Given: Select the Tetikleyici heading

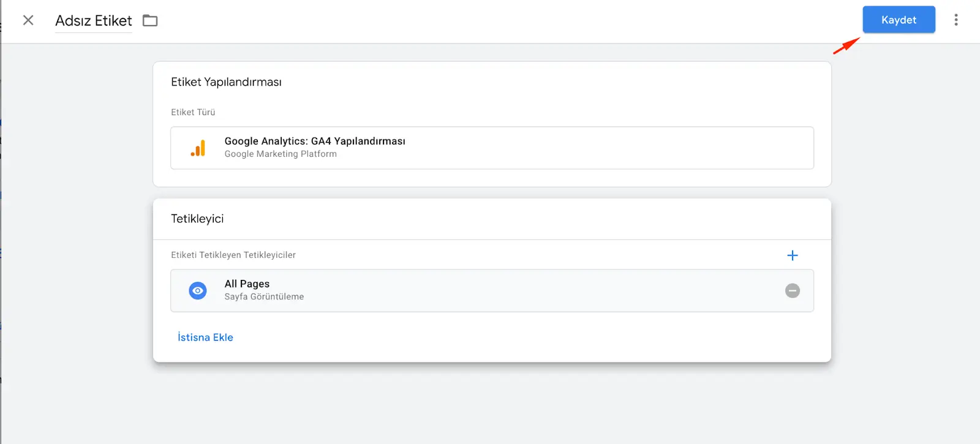Looking at the screenshot, I should (x=197, y=219).
